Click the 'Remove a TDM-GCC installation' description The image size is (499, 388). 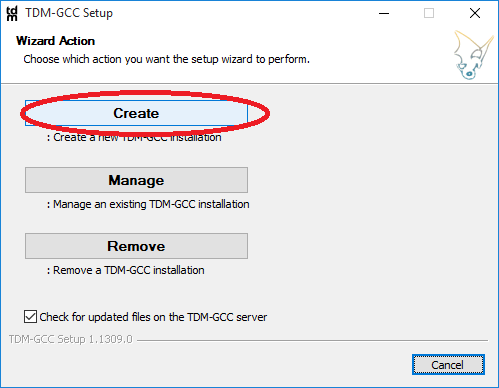click(126, 270)
